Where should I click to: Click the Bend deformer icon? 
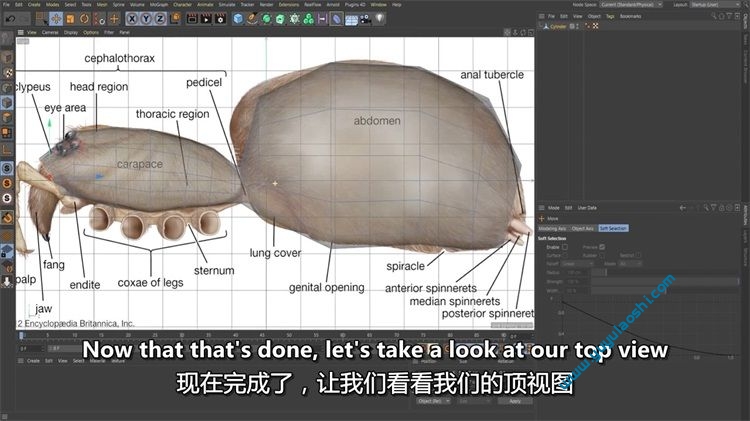click(337, 19)
